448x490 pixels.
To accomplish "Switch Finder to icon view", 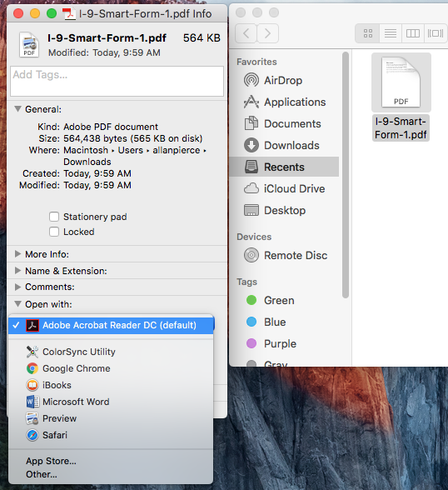I will coord(368,33).
